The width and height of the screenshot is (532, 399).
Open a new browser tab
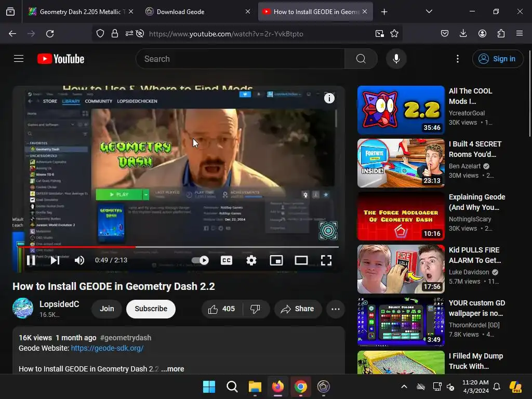384,12
